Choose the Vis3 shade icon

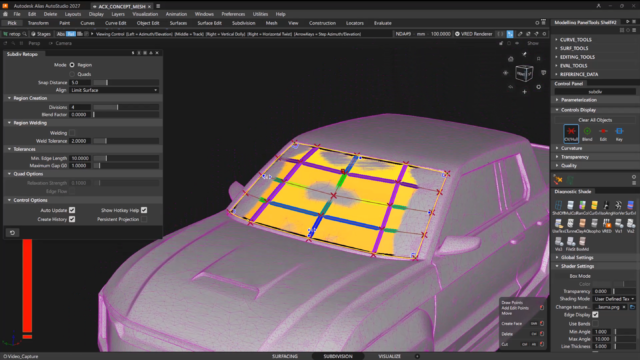[558, 241]
